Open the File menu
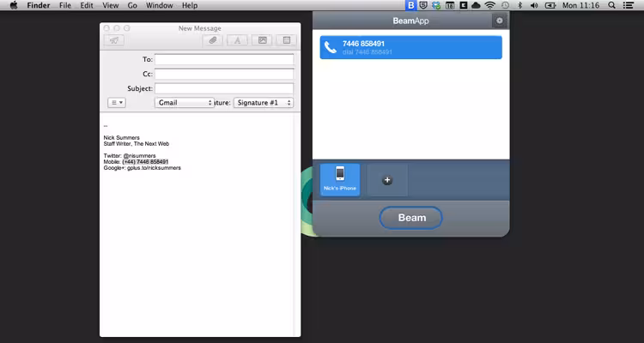644x343 pixels. [x=65, y=5]
